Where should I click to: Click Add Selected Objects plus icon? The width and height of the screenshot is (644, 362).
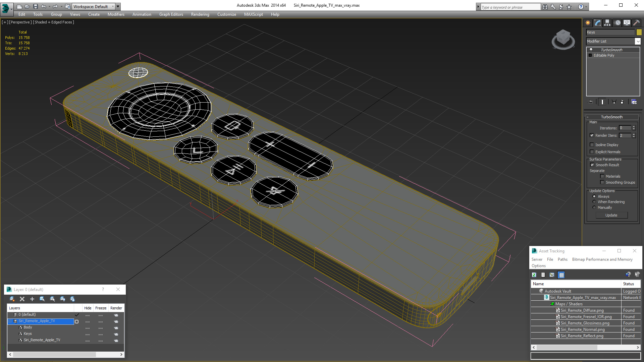point(32,299)
